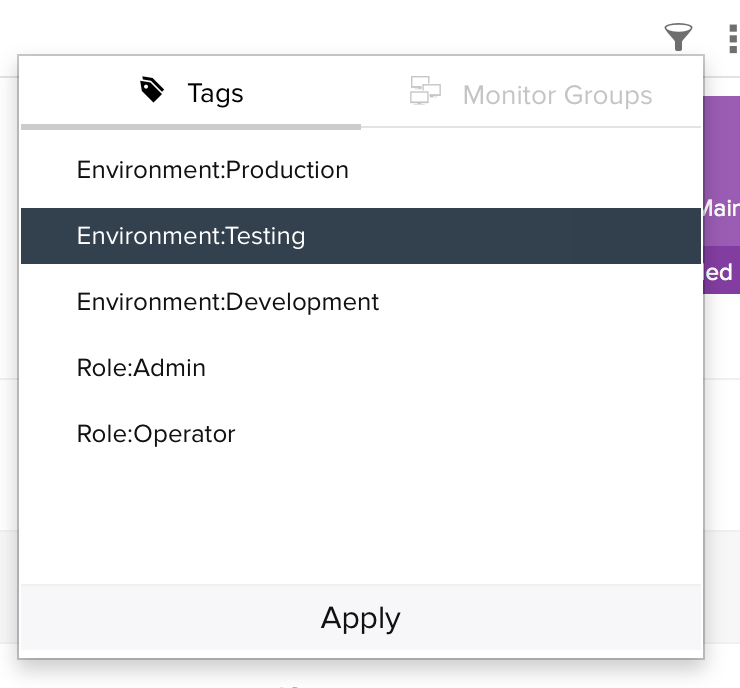Select the Role:Operator tag
The height and width of the screenshot is (688, 740).
(155, 434)
